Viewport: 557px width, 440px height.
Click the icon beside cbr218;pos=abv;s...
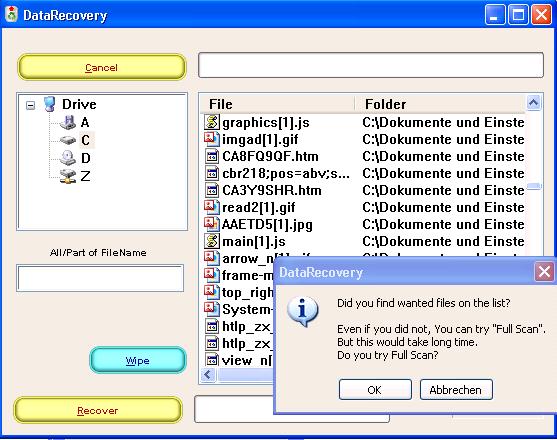point(212,173)
